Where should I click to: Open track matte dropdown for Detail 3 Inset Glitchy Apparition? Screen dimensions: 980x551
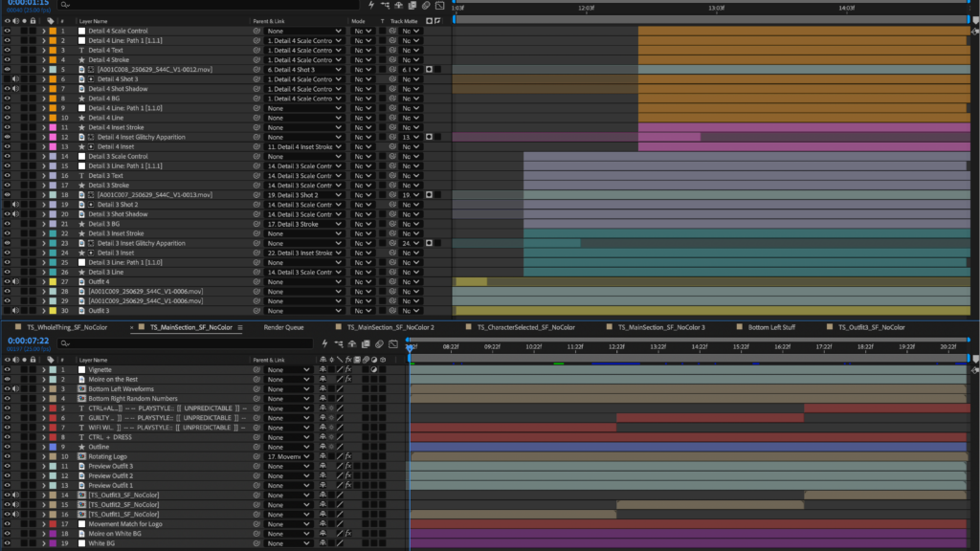click(x=411, y=243)
